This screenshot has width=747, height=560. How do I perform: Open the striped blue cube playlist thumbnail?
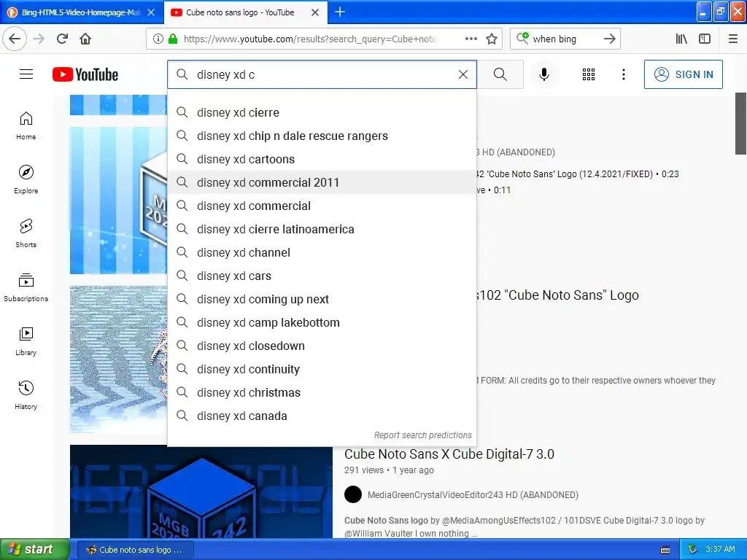(119, 201)
